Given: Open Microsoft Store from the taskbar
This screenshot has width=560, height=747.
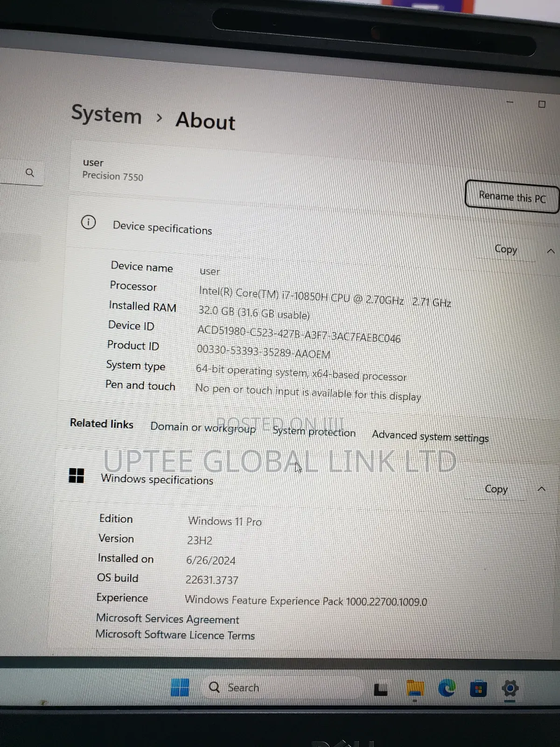Looking at the screenshot, I should (478, 689).
